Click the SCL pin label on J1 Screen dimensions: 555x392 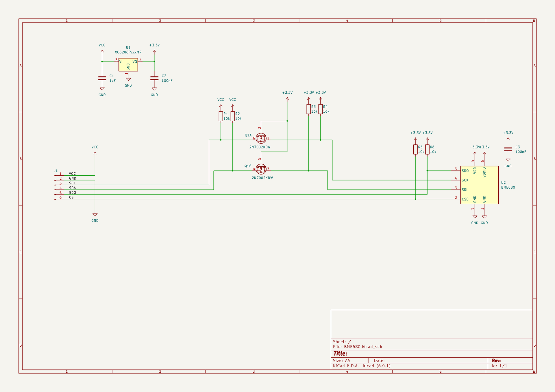point(72,183)
